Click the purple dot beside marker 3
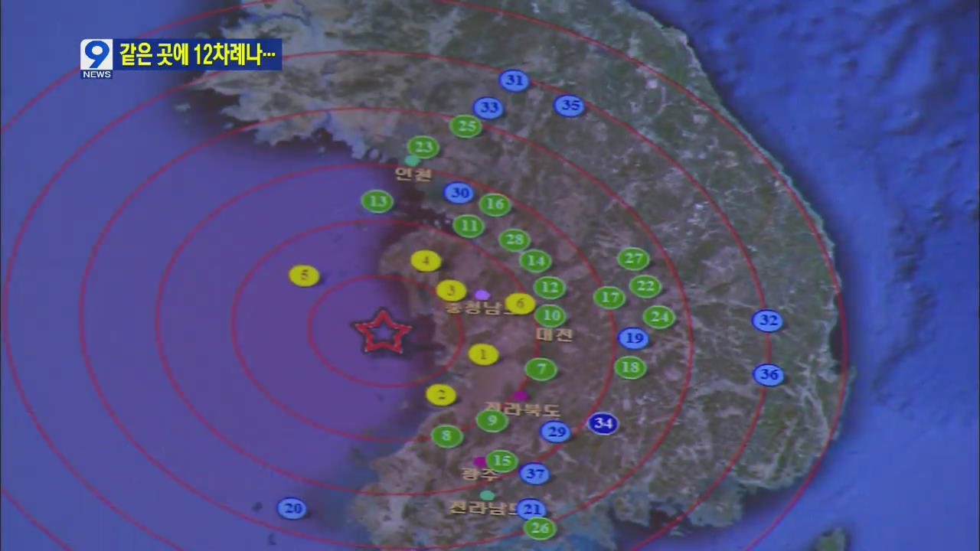 click(x=482, y=295)
